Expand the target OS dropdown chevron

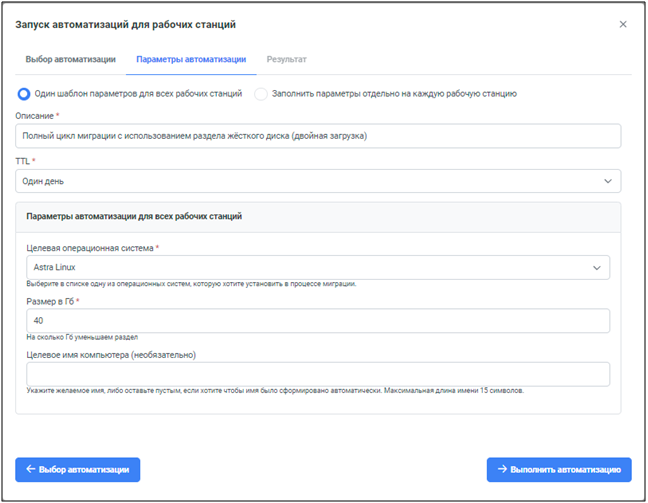[x=597, y=268]
